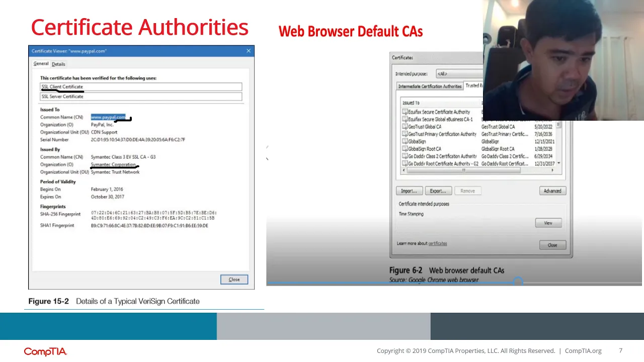Click the certificate icon beside the GlobalSign row
The image size is (644, 362).
coord(405,142)
